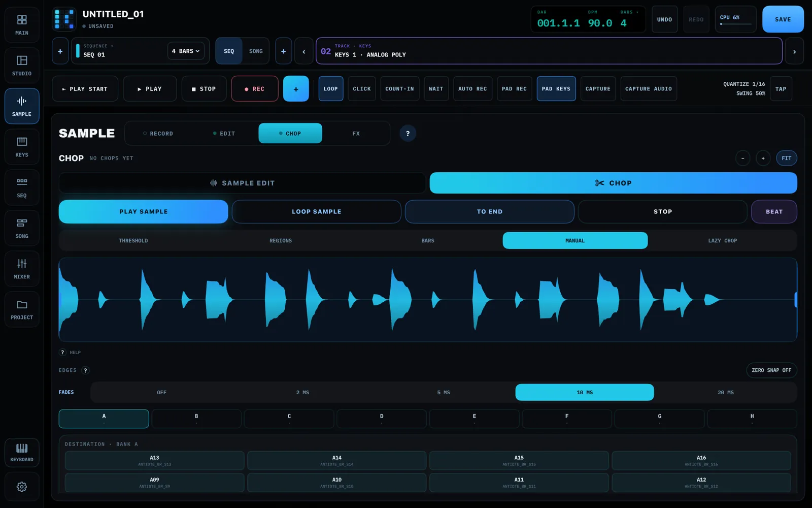
Task: Click Capture Audio button
Action: tap(649, 89)
